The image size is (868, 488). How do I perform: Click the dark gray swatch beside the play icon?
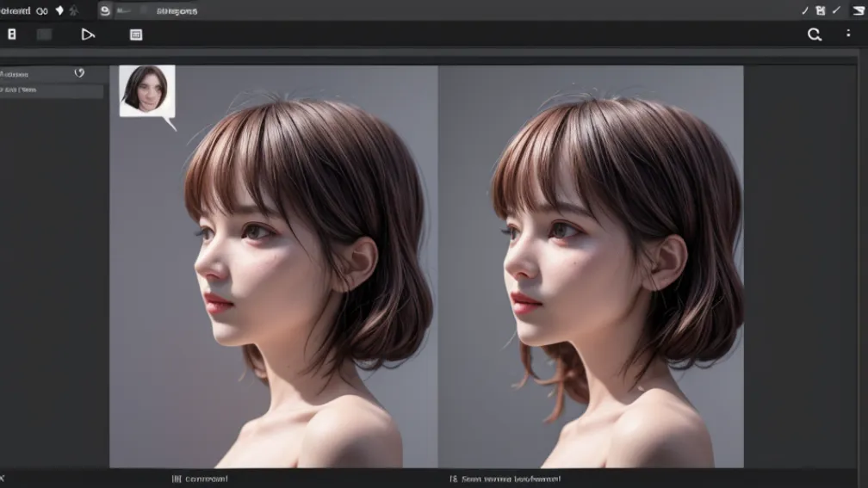(44, 34)
